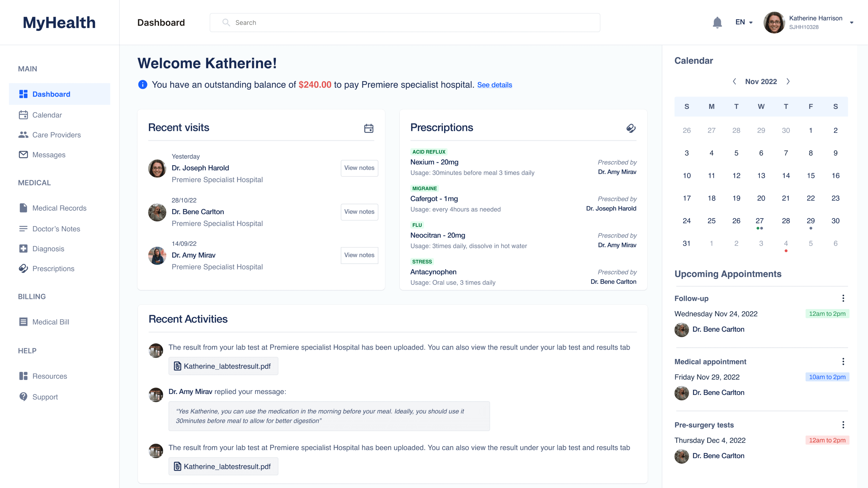Click the notification bell icon
This screenshot has width=868, height=488.
pos(717,22)
